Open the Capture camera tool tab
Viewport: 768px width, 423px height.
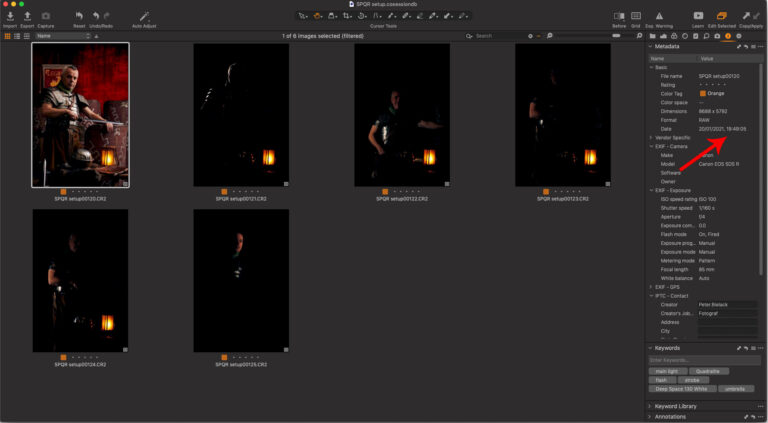click(717, 36)
